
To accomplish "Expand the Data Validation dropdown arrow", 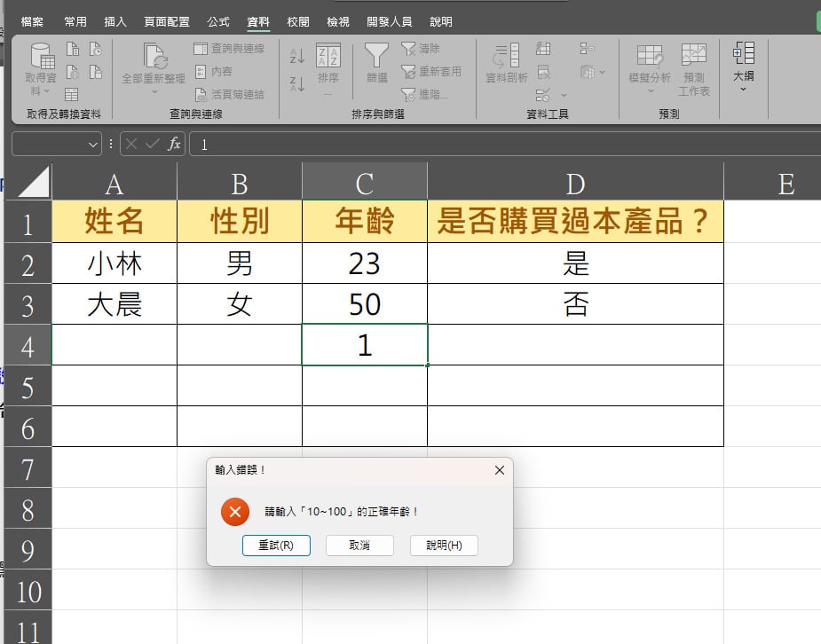I will pyautogui.click(x=564, y=95).
